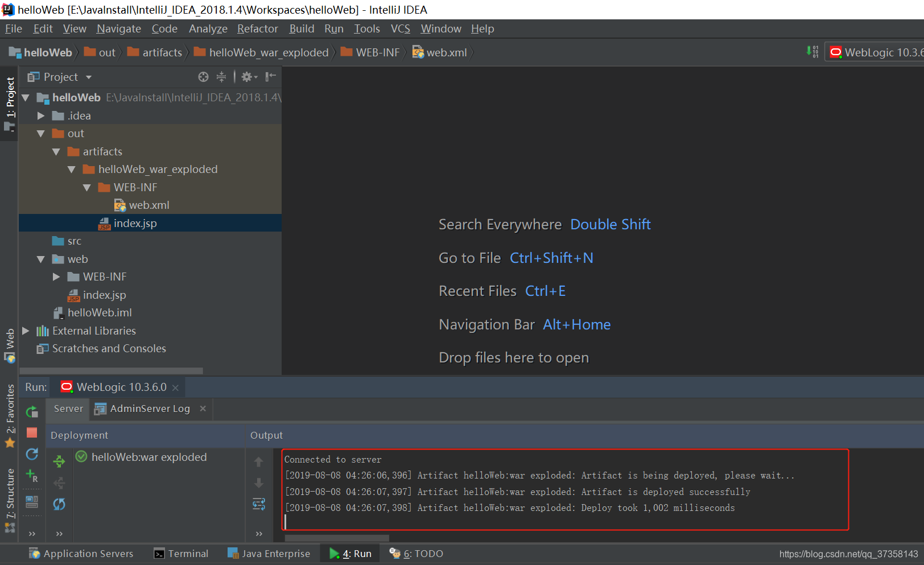The height and width of the screenshot is (565, 924).
Task: Click the blue Update application icon
Action: click(32, 453)
